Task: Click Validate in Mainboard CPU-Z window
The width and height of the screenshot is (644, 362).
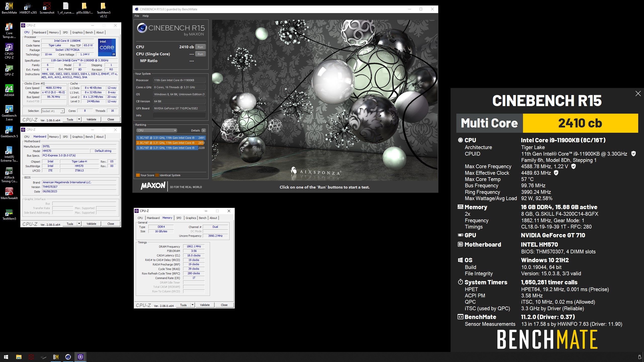Action: coord(91,224)
